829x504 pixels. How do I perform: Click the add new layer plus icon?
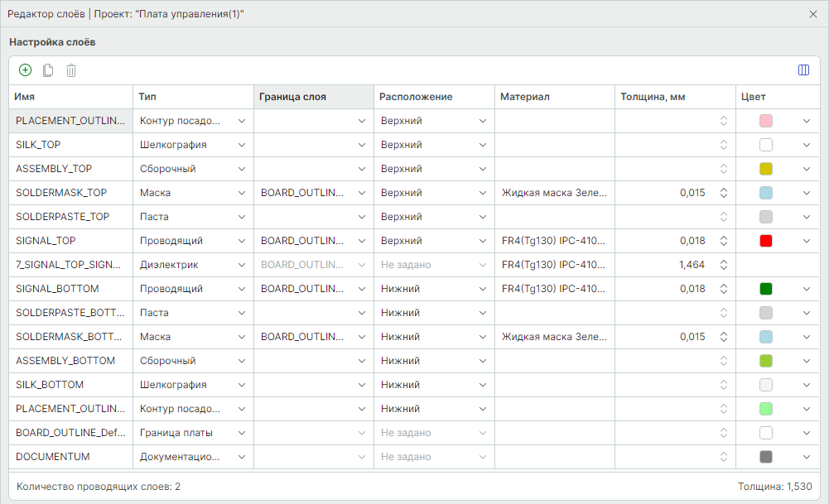click(25, 70)
